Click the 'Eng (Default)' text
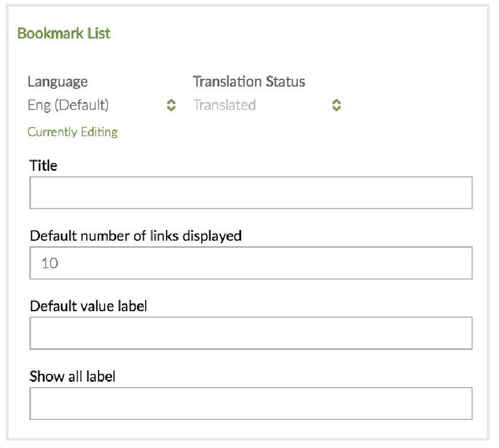 pyautogui.click(x=68, y=106)
